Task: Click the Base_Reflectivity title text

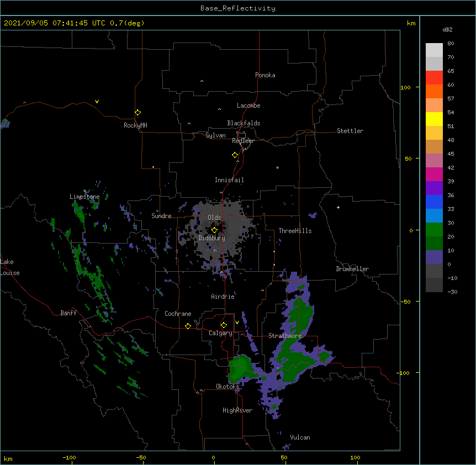Action: point(238,8)
